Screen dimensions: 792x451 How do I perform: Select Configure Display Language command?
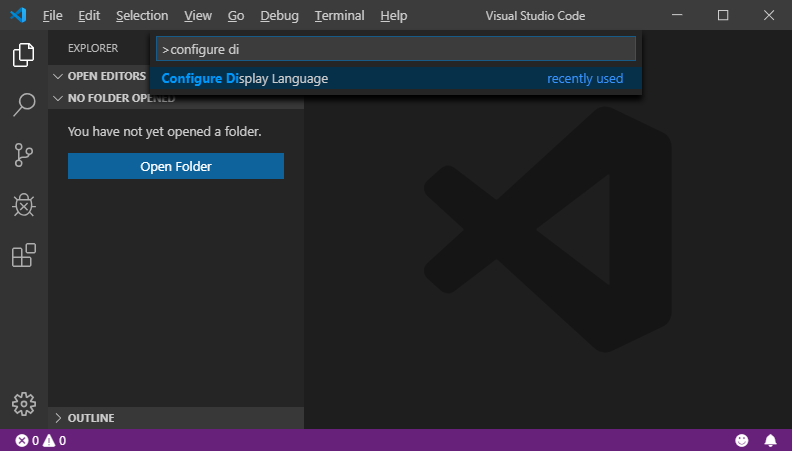point(396,79)
